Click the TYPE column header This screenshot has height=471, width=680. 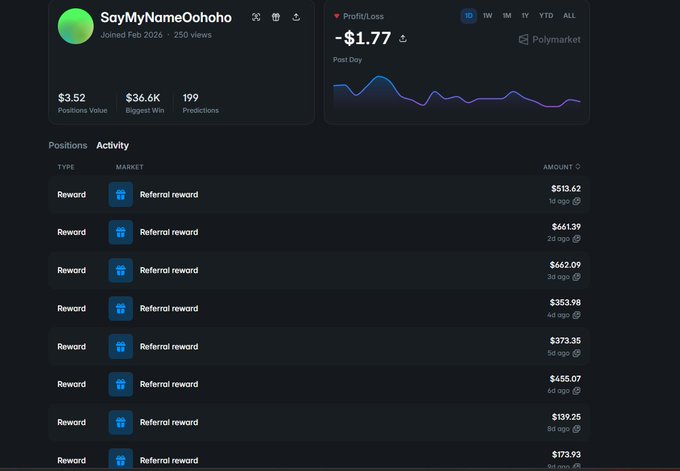click(66, 167)
